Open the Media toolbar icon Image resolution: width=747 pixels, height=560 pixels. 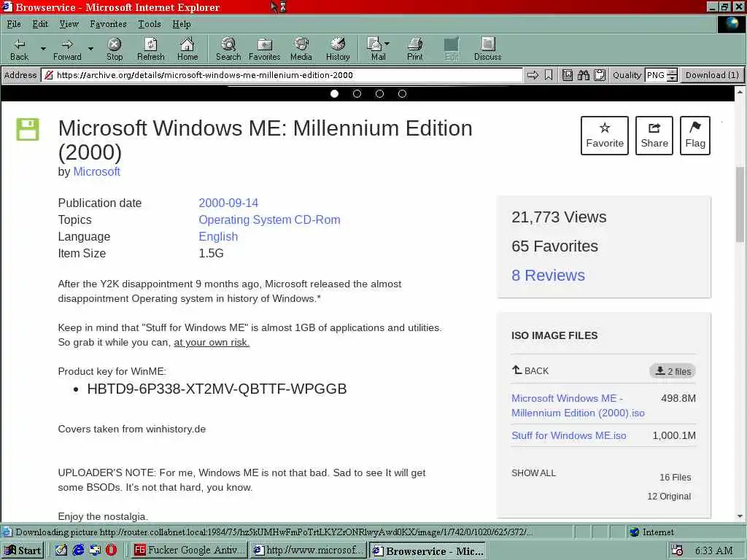click(x=301, y=49)
